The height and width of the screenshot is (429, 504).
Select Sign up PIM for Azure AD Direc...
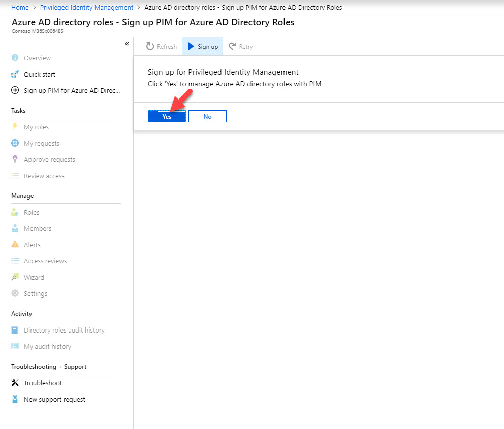click(x=72, y=90)
